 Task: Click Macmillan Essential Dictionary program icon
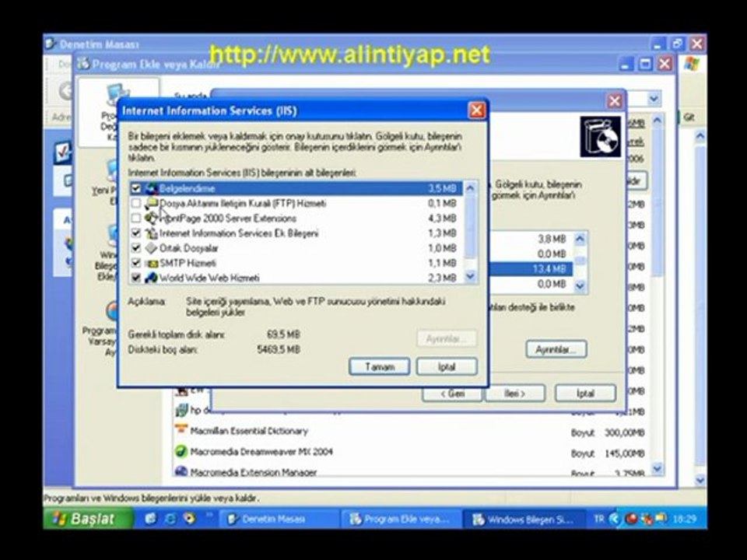(181, 430)
